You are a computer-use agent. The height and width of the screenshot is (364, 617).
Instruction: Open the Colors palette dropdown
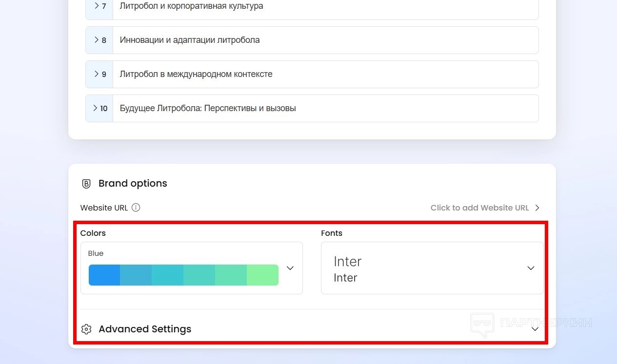[290, 268]
